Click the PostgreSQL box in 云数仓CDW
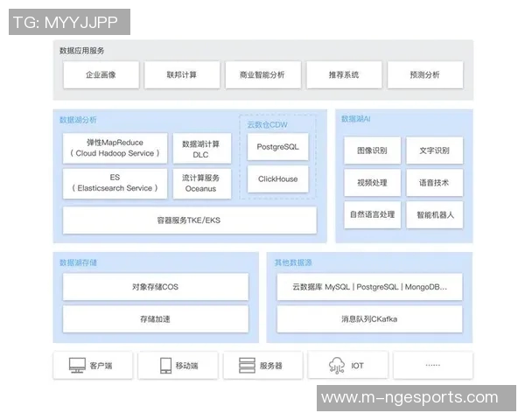Viewport: 525px width, 420px height. pos(278,147)
